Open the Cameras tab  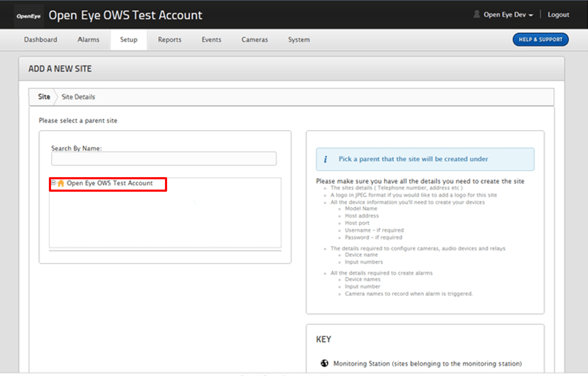click(x=254, y=40)
